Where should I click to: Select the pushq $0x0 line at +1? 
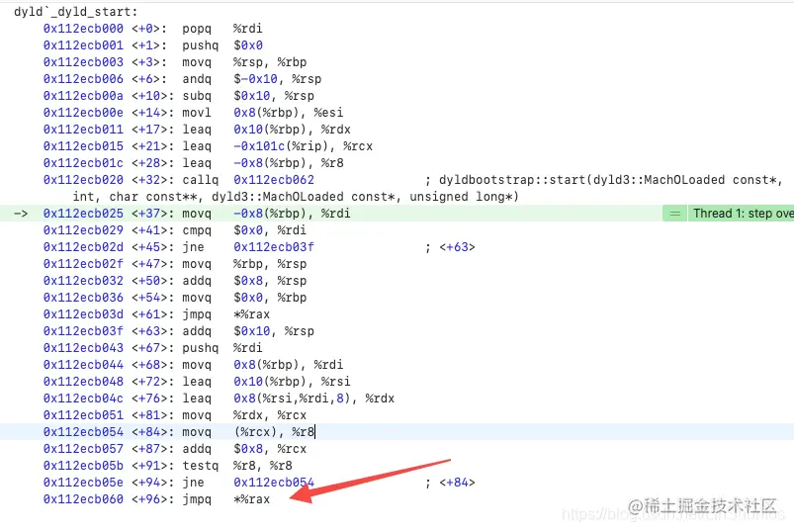coord(153,45)
